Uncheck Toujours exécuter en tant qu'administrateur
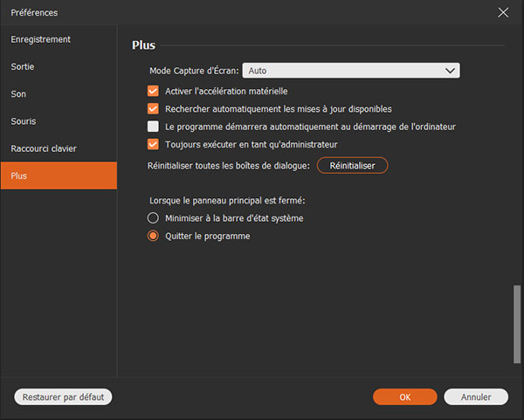Image resolution: width=524 pixels, height=420 pixels. tap(153, 144)
